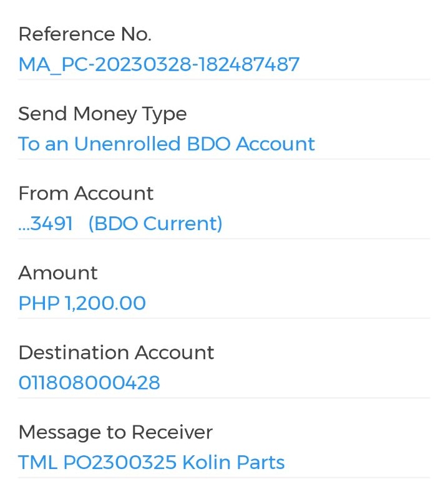
Task: Click the divider line below From Account value
Action: (224, 238)
